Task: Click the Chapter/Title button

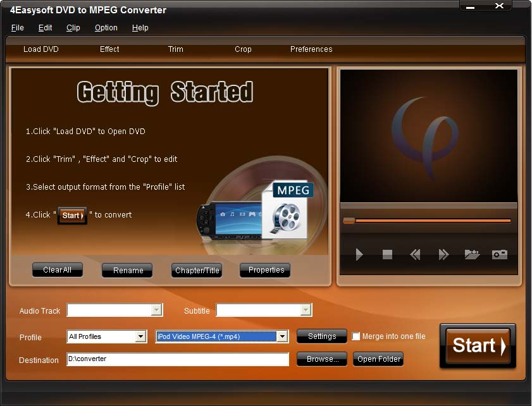Action: point(197,271)
